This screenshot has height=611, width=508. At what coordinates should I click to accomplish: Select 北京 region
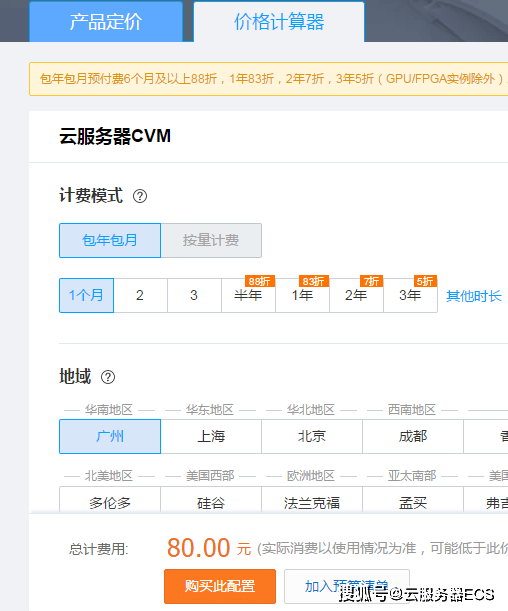312,436
